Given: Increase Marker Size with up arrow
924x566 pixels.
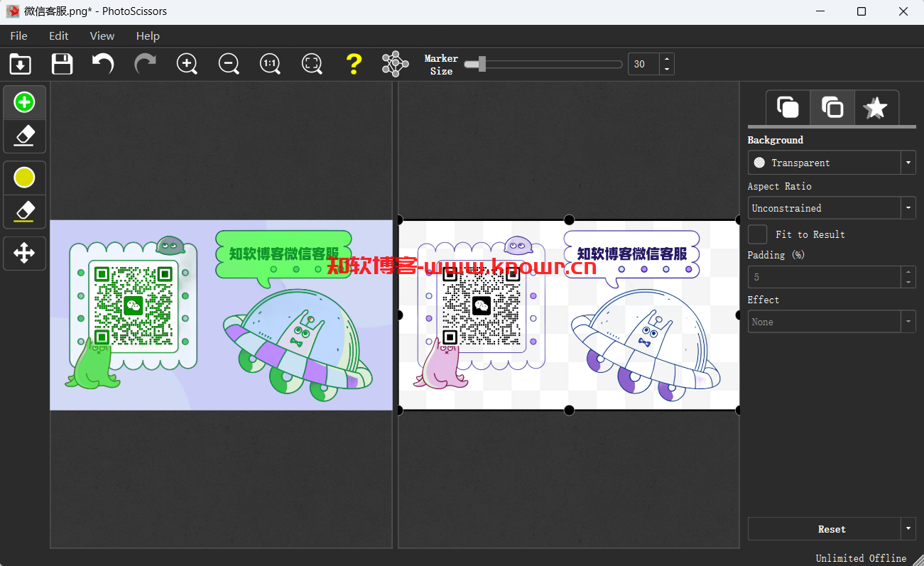Looking at the screenshot, I should coord(666,59).
